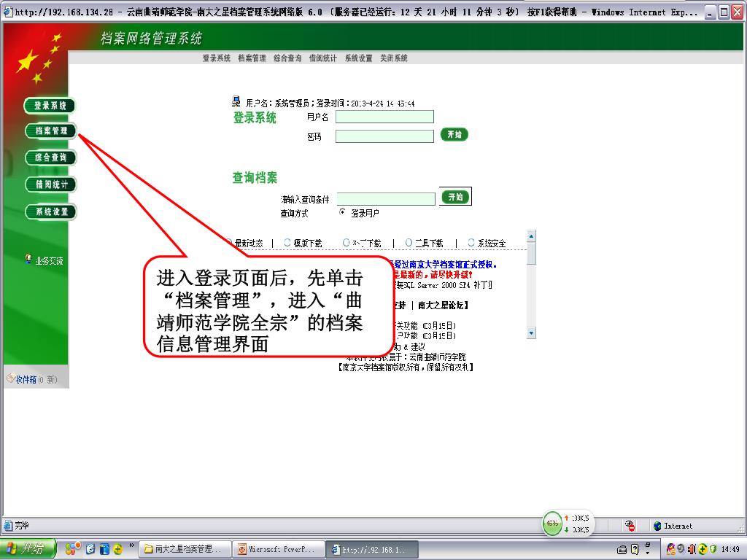Open 借阅统计 in the top menu bar
Screen dimensions: 747x560
click(x=323, y=58)
